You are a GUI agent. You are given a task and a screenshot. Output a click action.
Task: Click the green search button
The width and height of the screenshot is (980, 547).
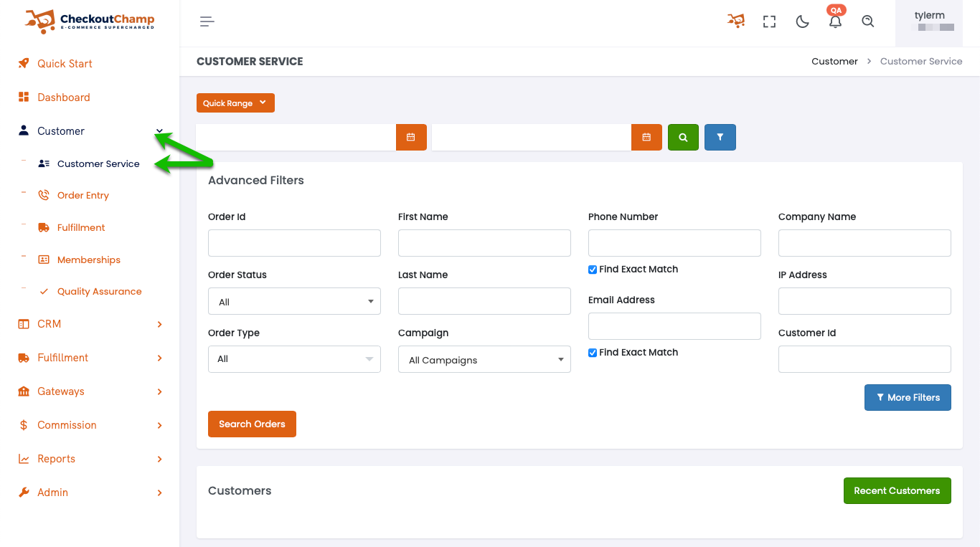click(683, 137)
